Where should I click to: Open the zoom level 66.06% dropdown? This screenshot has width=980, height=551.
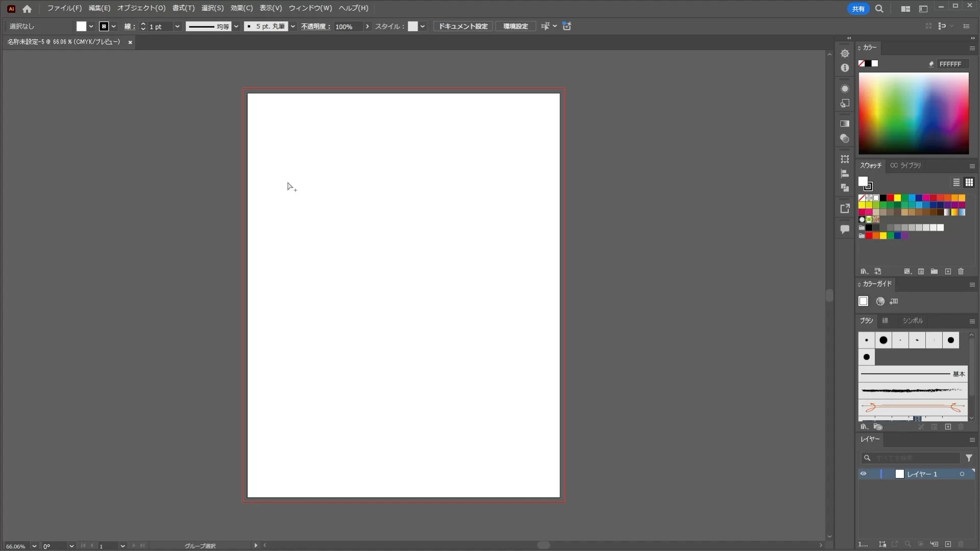34,546
